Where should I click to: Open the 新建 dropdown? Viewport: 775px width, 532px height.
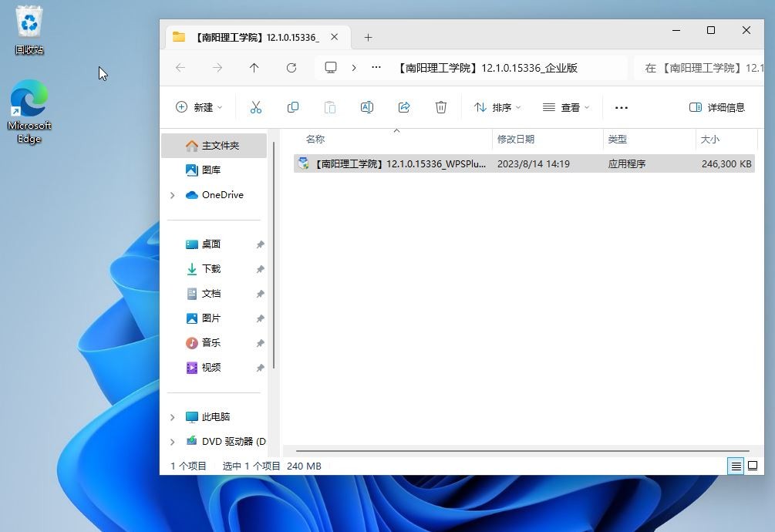199,107
